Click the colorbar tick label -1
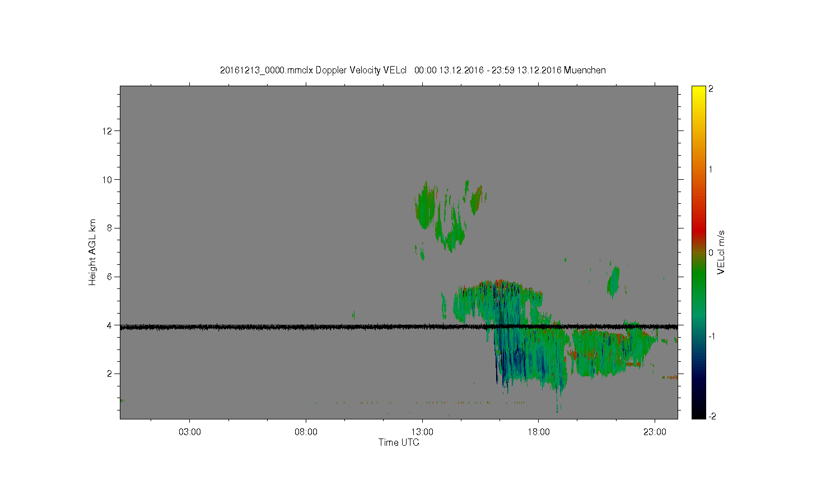Screen dimensions: 840x504 711,336
